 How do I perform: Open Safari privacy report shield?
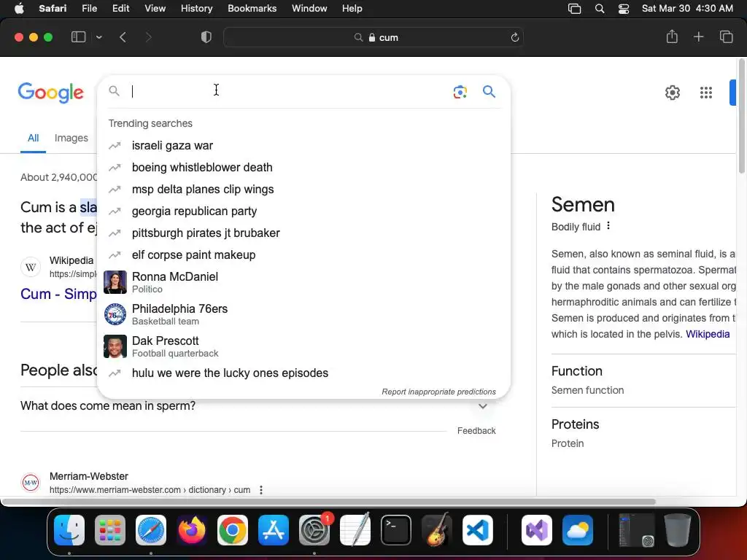[x=206, y=37]
